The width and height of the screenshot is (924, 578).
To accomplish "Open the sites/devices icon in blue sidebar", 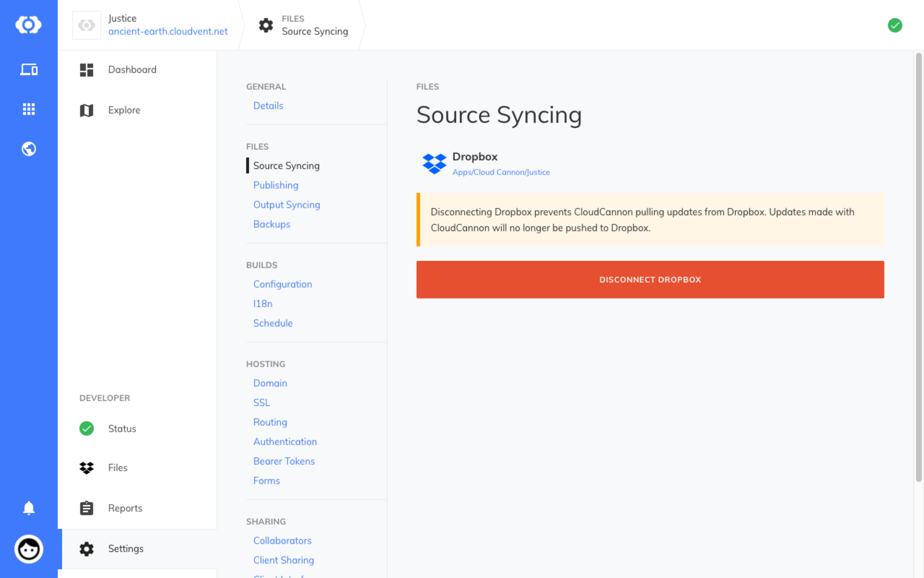I will click(29, 69).
